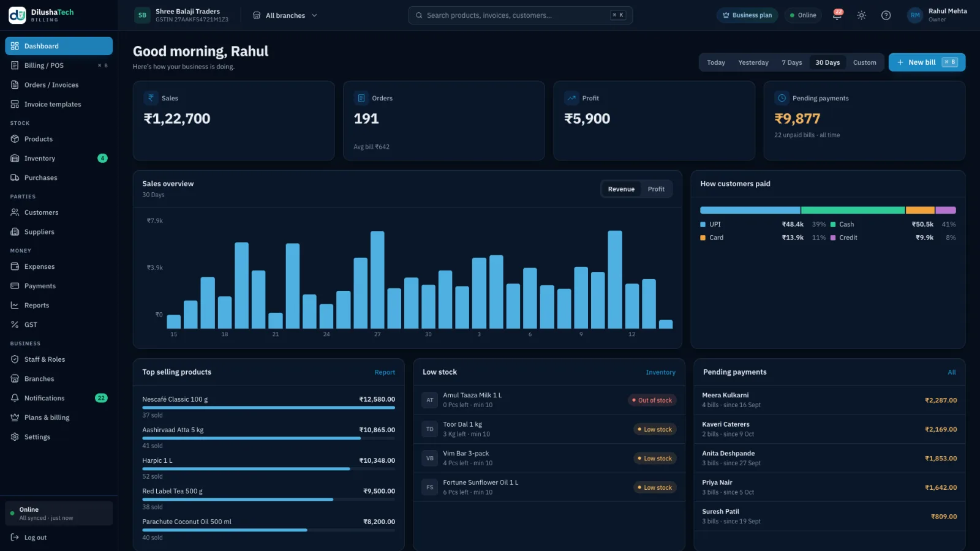This screenshot has width=980, height=551.
Task: Open Expenses in the sidebar
Action: 59,266
